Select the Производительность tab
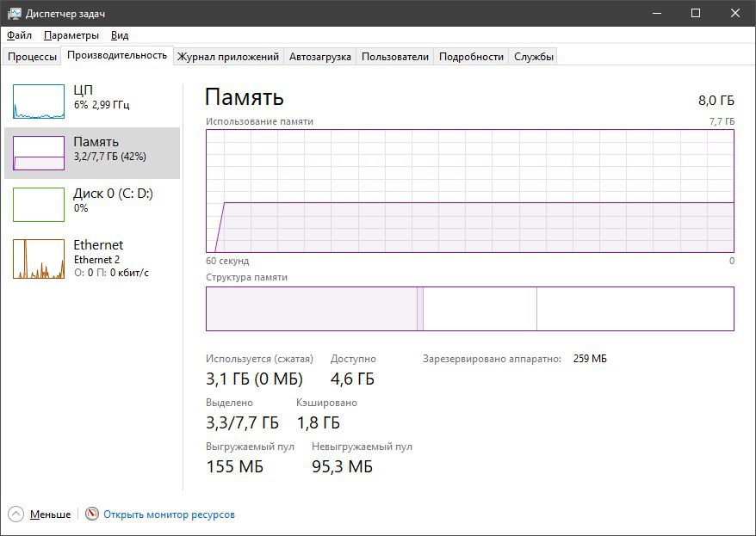The height and width of the screenshot is (536, 756). 117,55
